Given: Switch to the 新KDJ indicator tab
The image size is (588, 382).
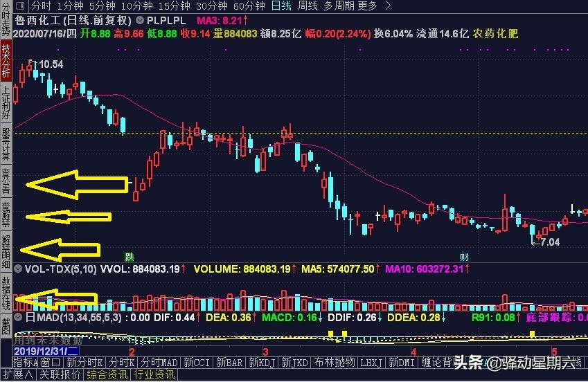Looking at the screenshot, I should [x=262, y=363].
